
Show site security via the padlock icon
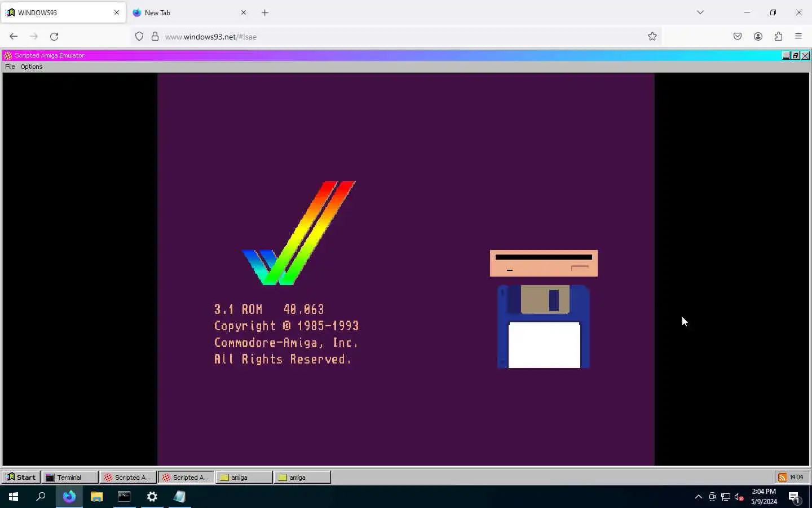(x=155, y=37)
